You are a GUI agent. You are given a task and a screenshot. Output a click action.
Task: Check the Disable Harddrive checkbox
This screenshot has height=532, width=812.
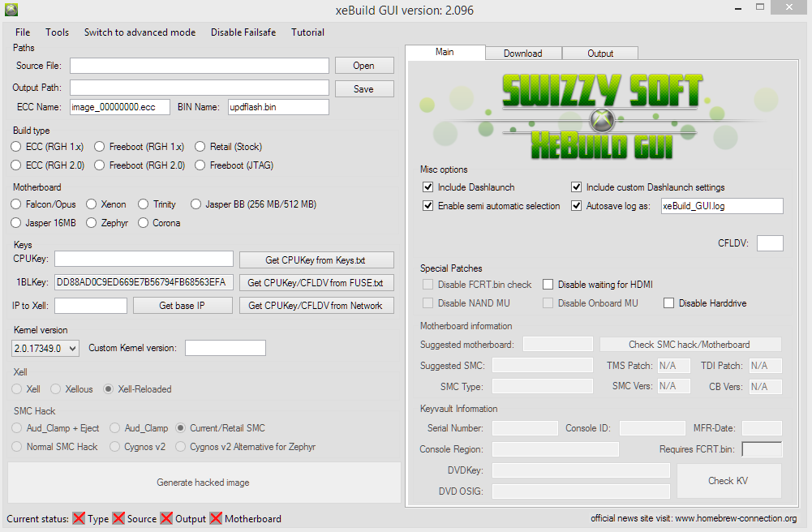click(x=669, y=303)
